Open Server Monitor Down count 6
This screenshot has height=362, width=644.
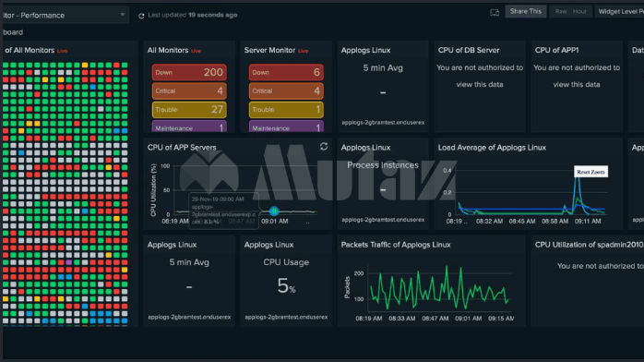click(x=286, y=72)
